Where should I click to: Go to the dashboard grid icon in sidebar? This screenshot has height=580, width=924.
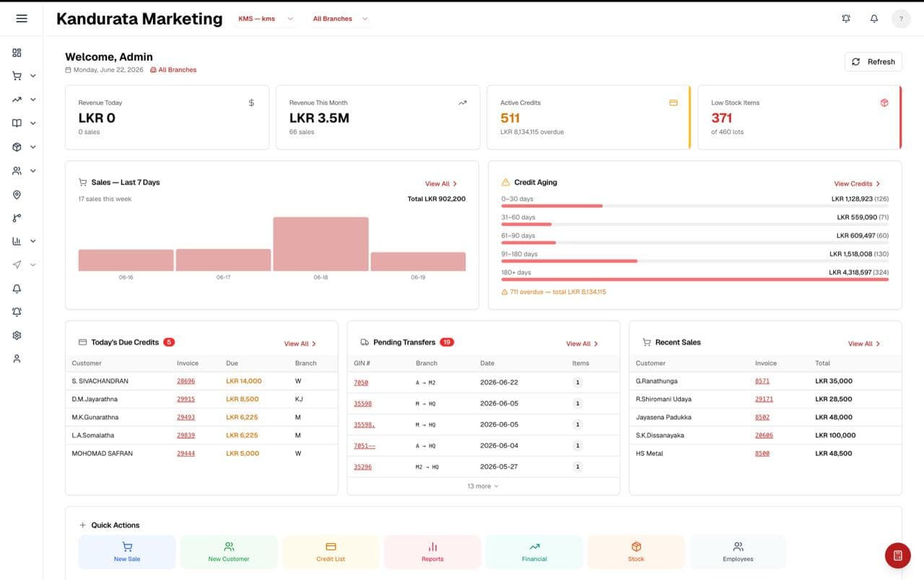[17, 53]
